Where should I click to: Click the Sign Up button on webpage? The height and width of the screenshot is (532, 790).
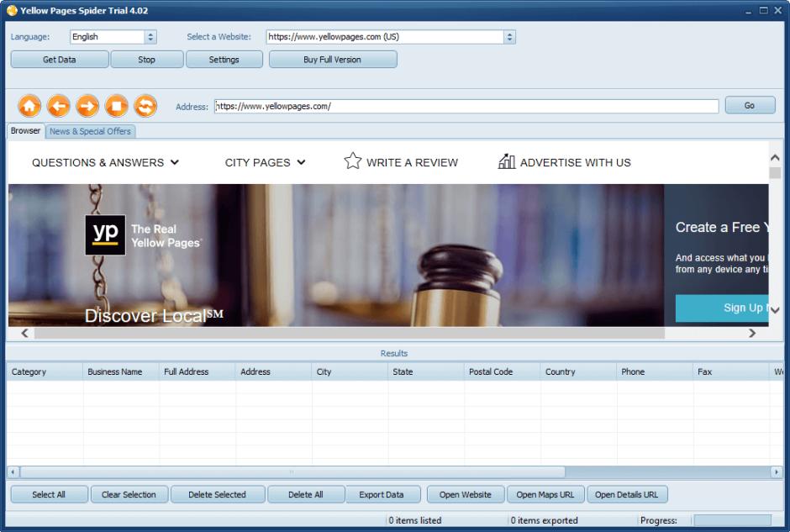coord(721,308)
